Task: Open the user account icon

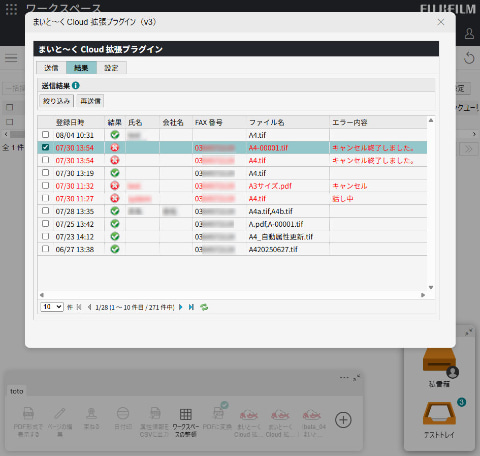Action: tap(469, 33)
